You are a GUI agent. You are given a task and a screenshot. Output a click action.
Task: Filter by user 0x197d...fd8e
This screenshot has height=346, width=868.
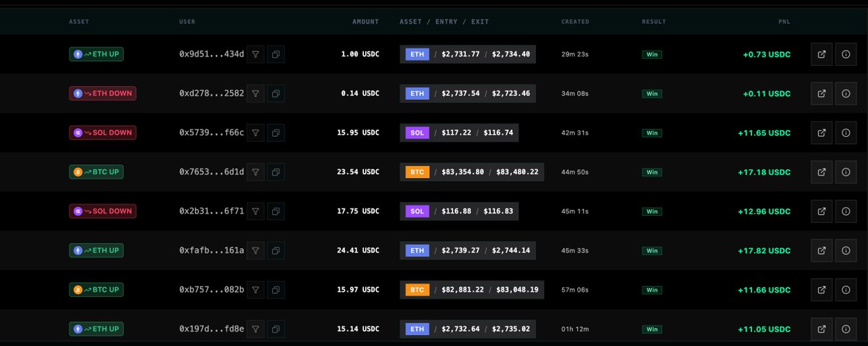pos(255,329)
